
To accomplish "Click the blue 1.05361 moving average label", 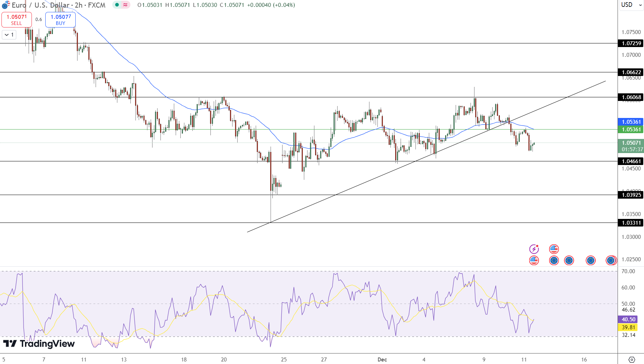I will click(631, 122).
